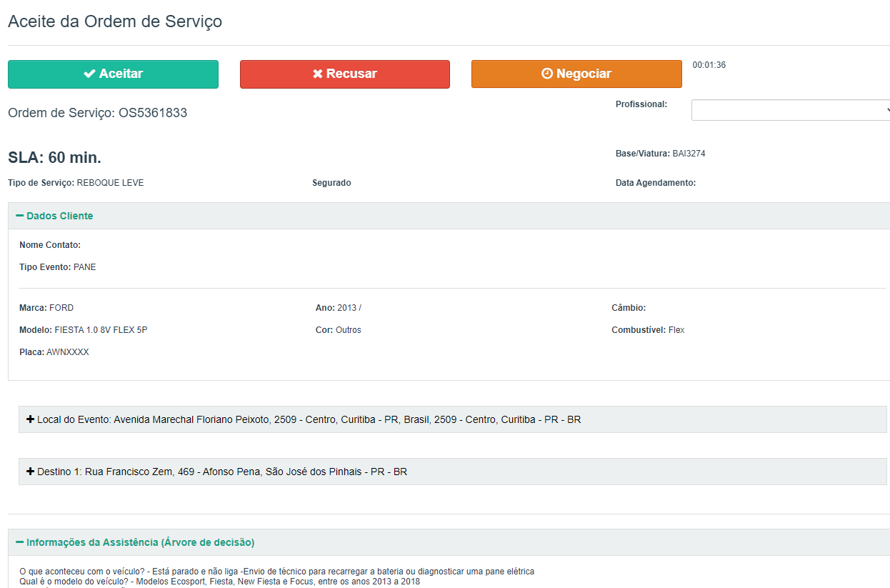This screenshot has height=588, width=890.
Task: Collapse the Dados Cliente section header
Action: click(60, 216)
